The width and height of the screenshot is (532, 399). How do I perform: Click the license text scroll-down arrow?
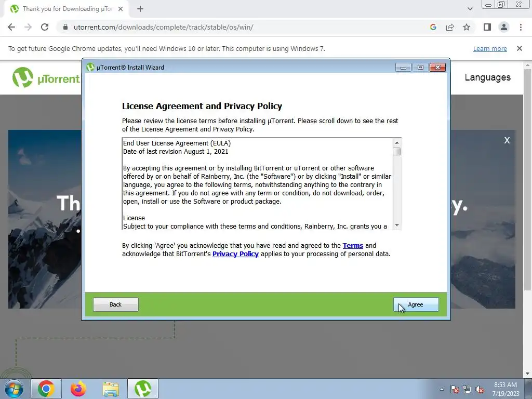pos(396,225)
